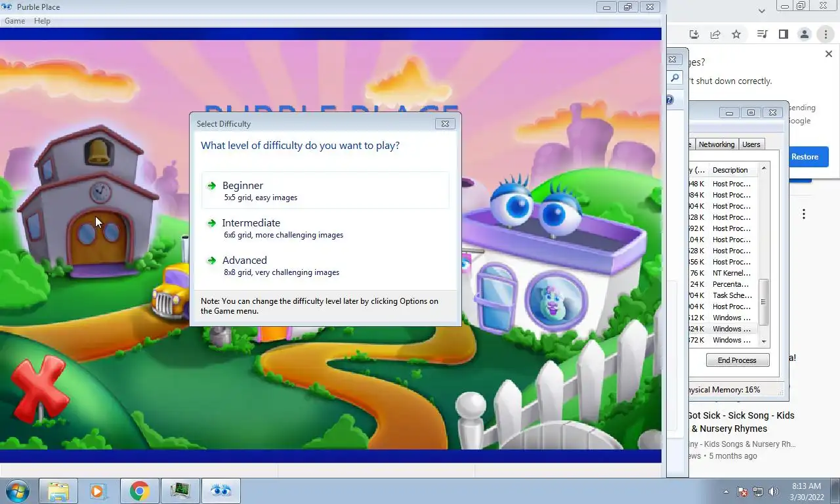Switch to Purble Place taskbar button

point(221,491)
